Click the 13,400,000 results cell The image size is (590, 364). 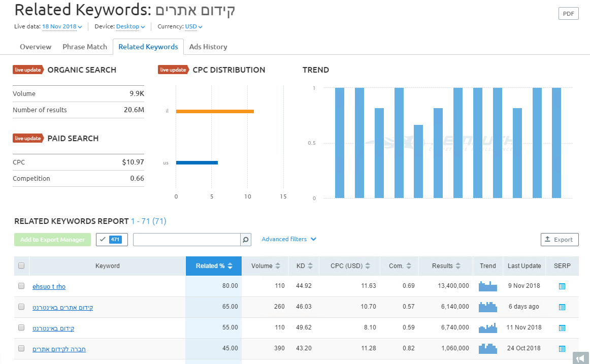pos(453,286)
